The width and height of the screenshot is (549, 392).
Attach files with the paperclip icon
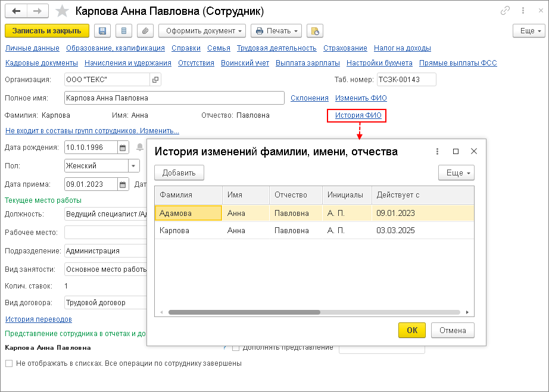tap(145, 31)
